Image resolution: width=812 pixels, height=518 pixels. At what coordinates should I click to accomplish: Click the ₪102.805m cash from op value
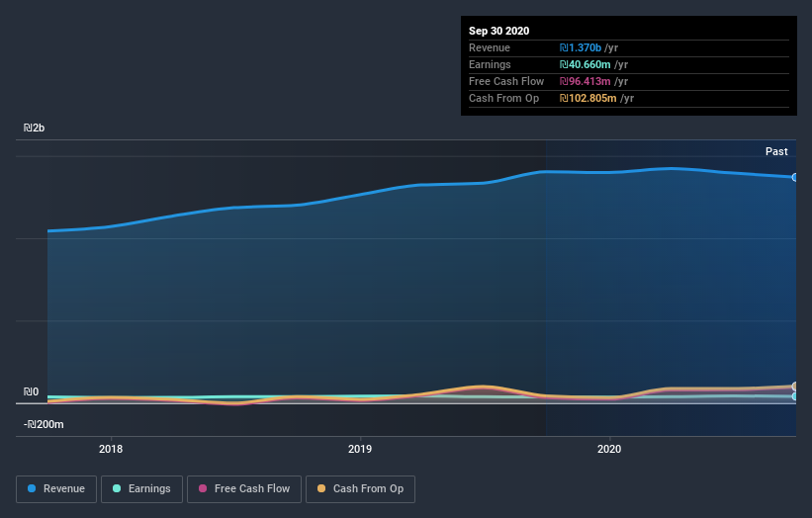click(x=587, y=98)
